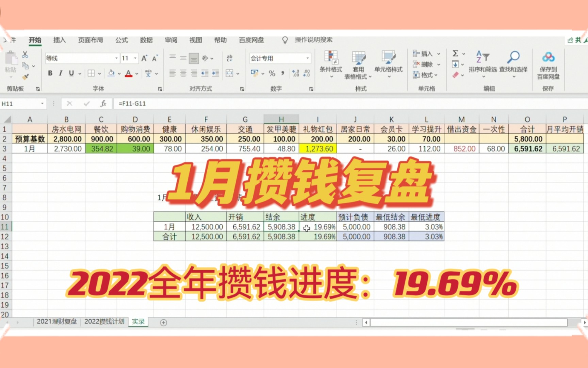The image size is (588, 368).
Task: Open the Data (数据) tab
Action: [x=146, y=40]
